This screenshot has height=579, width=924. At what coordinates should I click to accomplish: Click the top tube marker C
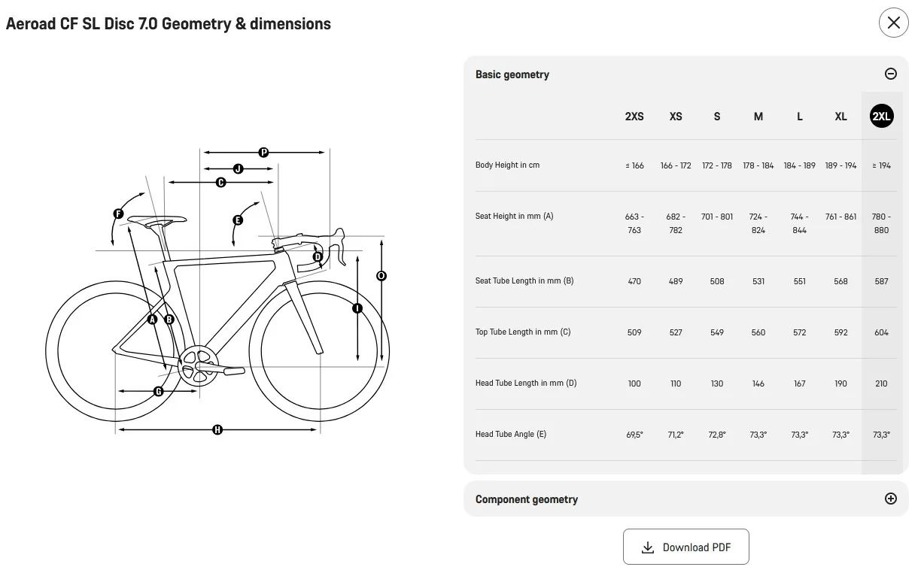point(220,182)
